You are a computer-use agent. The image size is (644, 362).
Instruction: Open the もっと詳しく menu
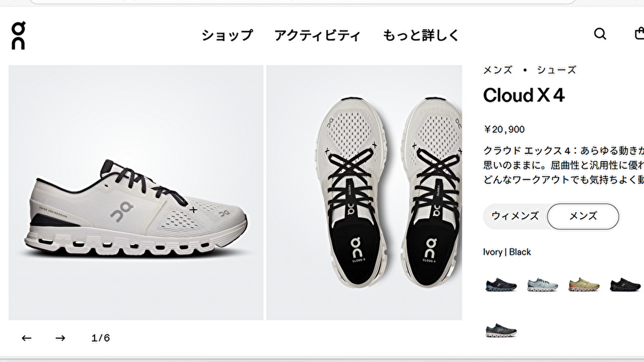(x=421, y=35)
